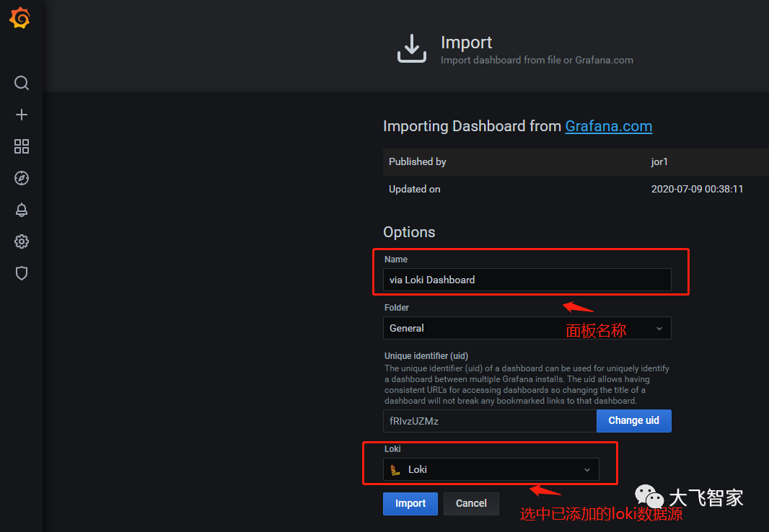769x532 pixels.
Task: Click the Published by label
Action: (x=418, y=161)
